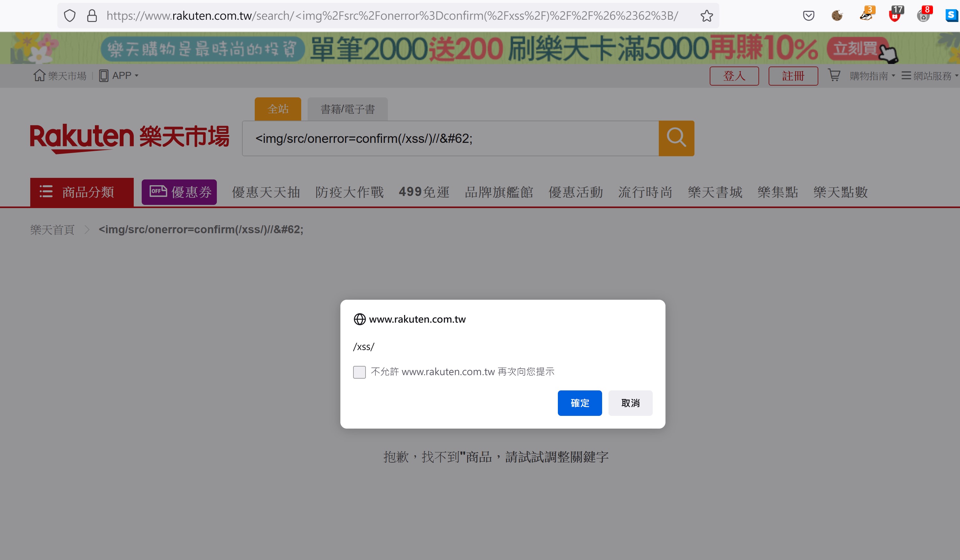Open 樂集點 in the navigation bar

(x=778, y=192)
